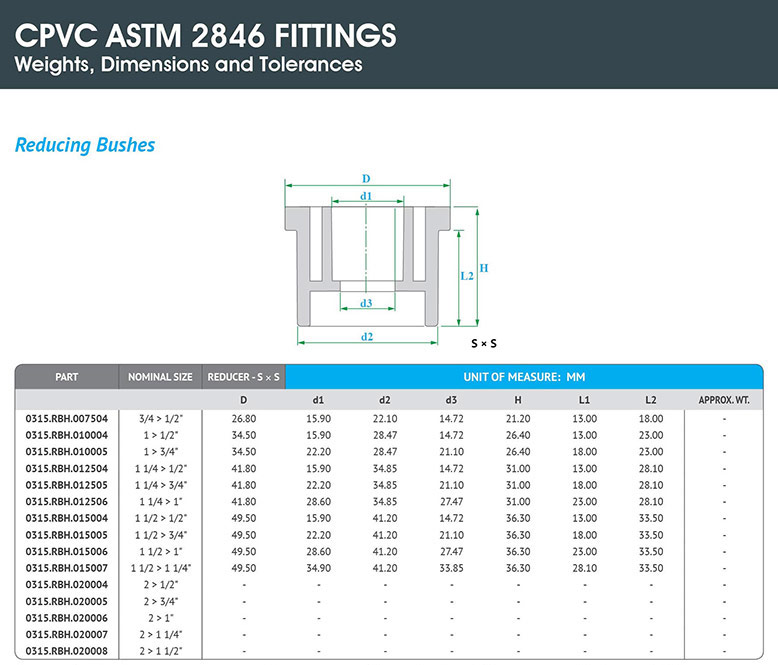Click the H height label in diagram
This screenshot has width=778, height=665.
point(483,268)
